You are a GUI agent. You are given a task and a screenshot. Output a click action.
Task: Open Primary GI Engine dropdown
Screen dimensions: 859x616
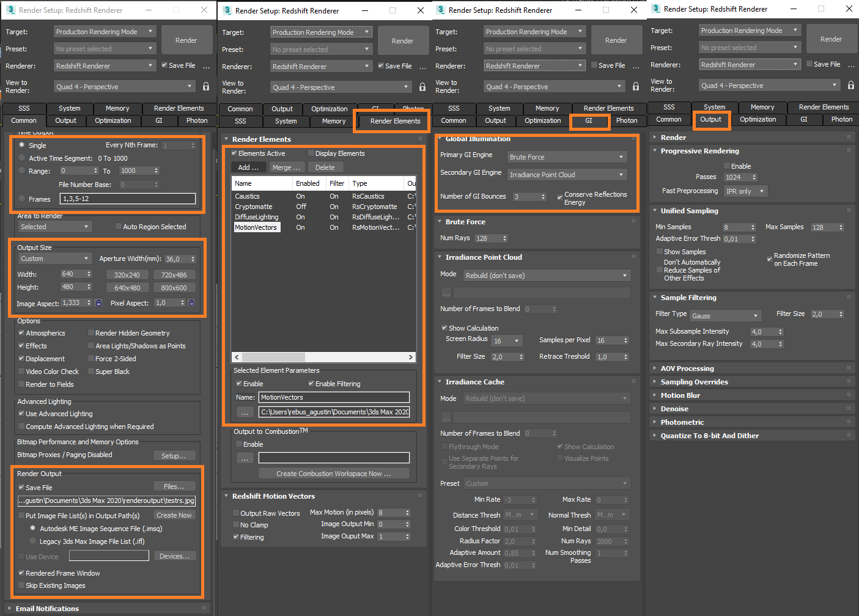pyautogui.click(x=567, y=157)
